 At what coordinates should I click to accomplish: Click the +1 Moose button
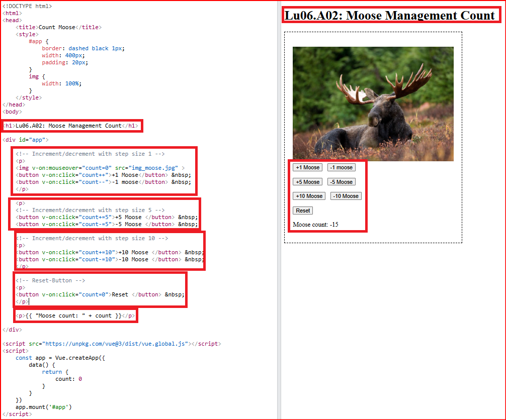[x=307, y=167]
